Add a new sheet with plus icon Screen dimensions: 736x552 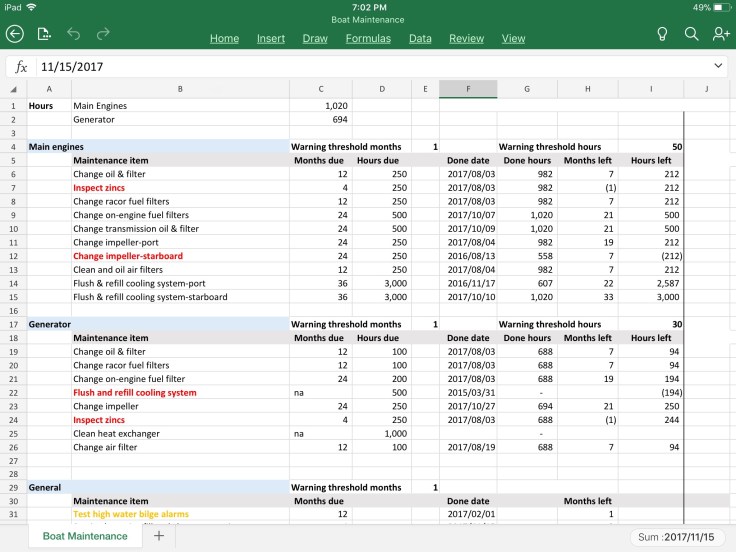158,536
